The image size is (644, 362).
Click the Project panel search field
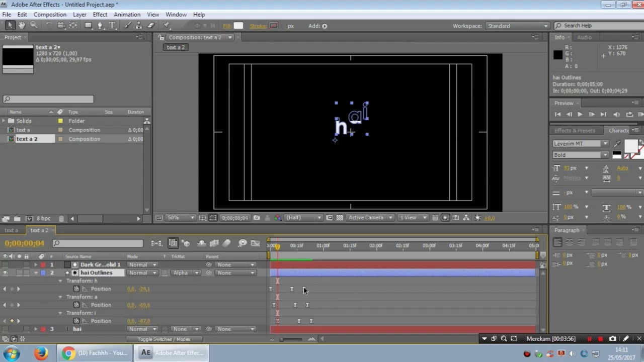click(x=48, y=100)
